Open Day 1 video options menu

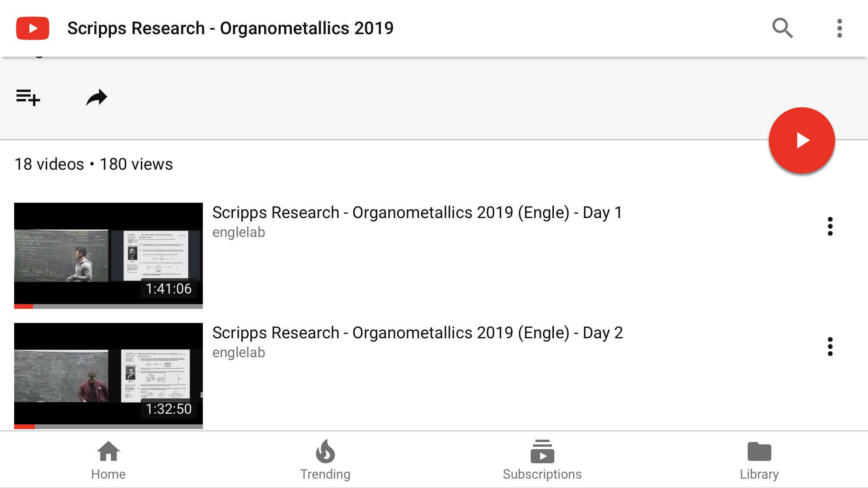(830, 226)
